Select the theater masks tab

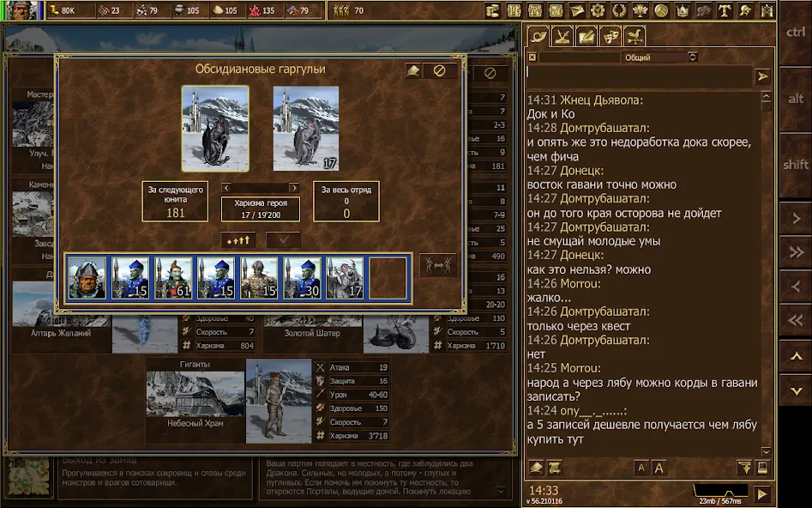coord(611,35)
